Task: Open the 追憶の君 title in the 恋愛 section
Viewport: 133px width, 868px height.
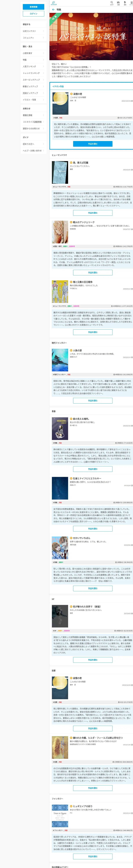Action: click(77, 678)
